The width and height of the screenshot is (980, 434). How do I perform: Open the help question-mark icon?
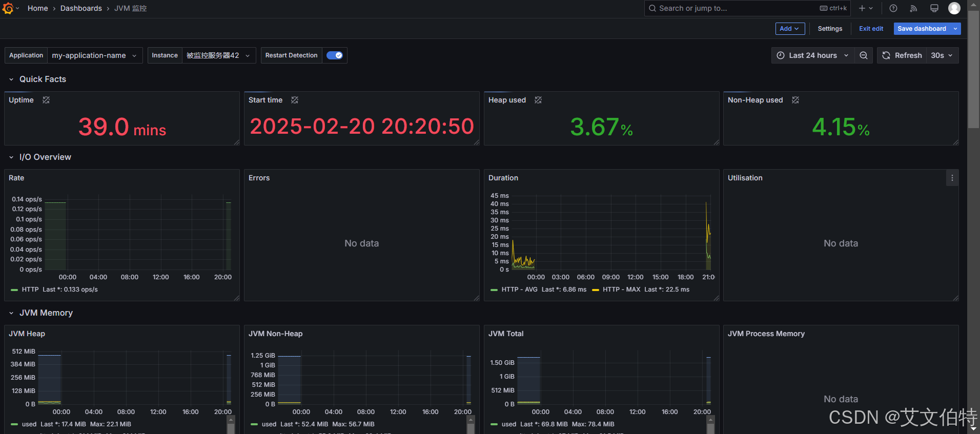click(x=893, y=8)
